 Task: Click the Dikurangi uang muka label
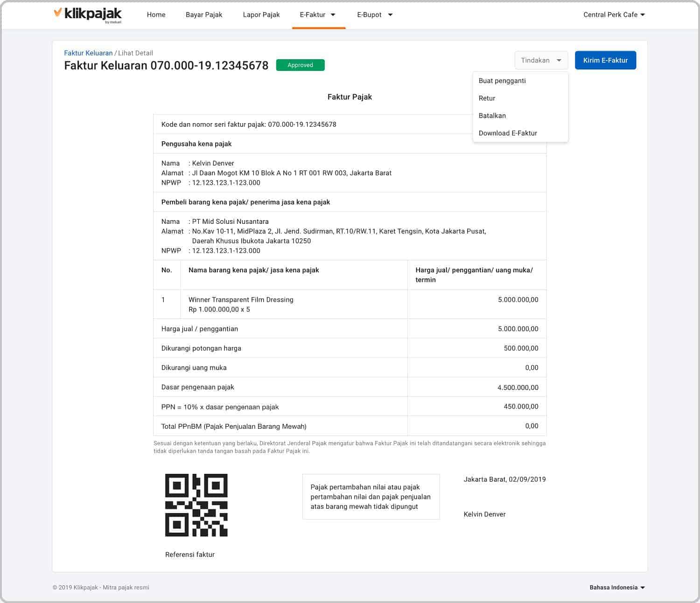point(194,368)
